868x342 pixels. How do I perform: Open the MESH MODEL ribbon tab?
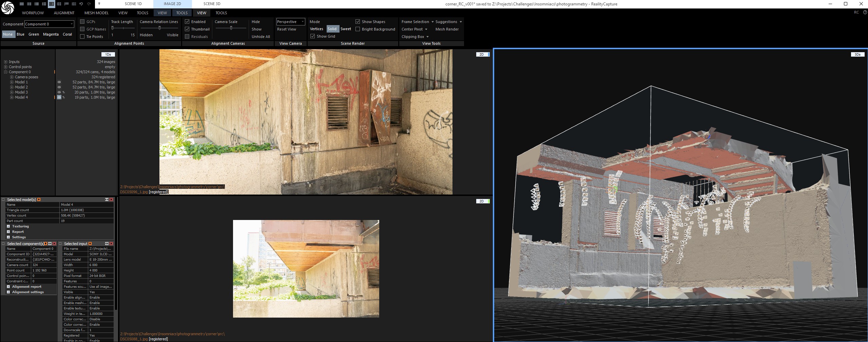pos(96,13)
